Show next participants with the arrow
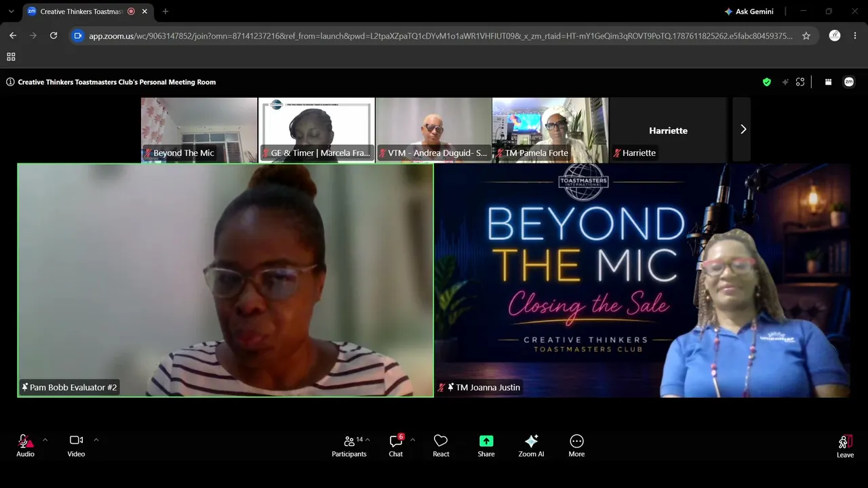The width and height of the screenshot is (868, 488). (x=743, y=129)
